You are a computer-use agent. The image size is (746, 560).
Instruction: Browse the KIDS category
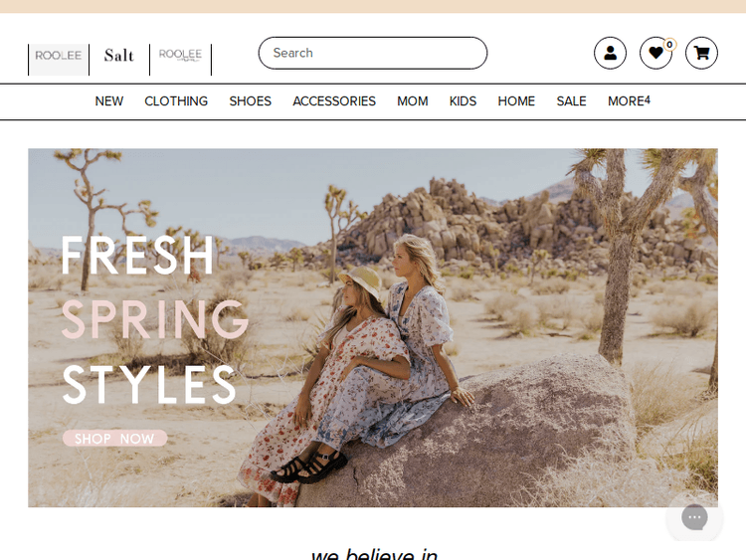(x=463, y=101)
